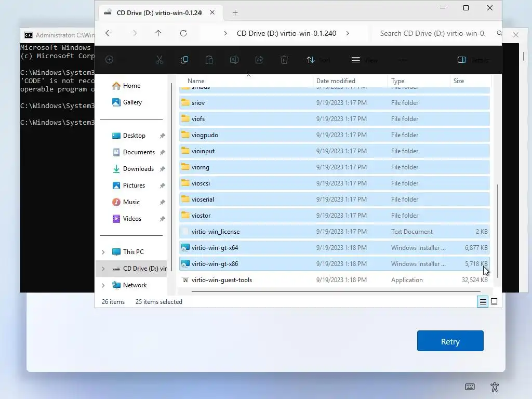Click the Paste clipboard icon
The height and width of the screenshot is (399, 532).
coord(209,60)
